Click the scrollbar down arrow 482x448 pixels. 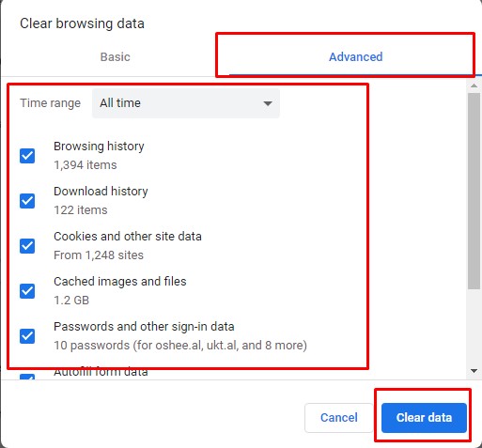pos(474,371)
